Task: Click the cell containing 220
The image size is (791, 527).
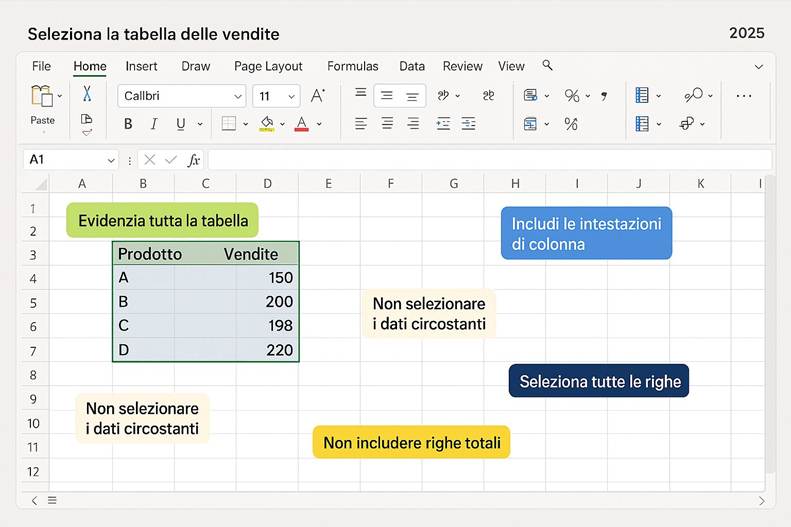Action: pos(267,350)
